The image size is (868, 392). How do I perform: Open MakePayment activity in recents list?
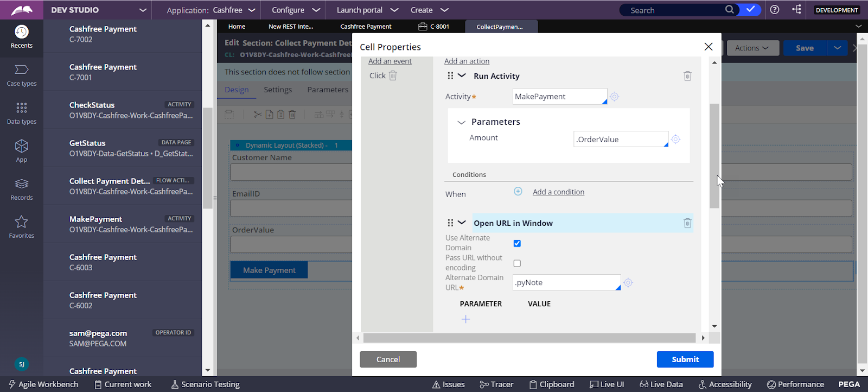point(123,224)
